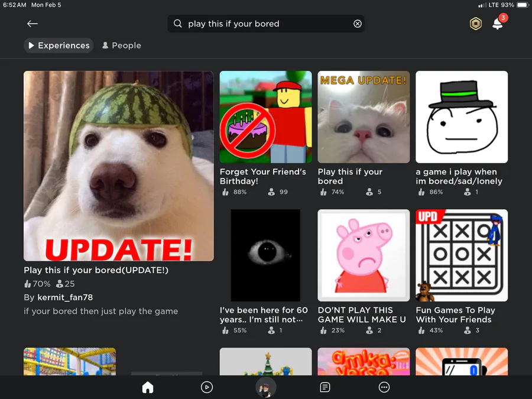Image resolution: width=532 pixels, height=399 pixels.
Task: Select 'a game i play when im bored/sad/lonely'
Action: [459, 176]
